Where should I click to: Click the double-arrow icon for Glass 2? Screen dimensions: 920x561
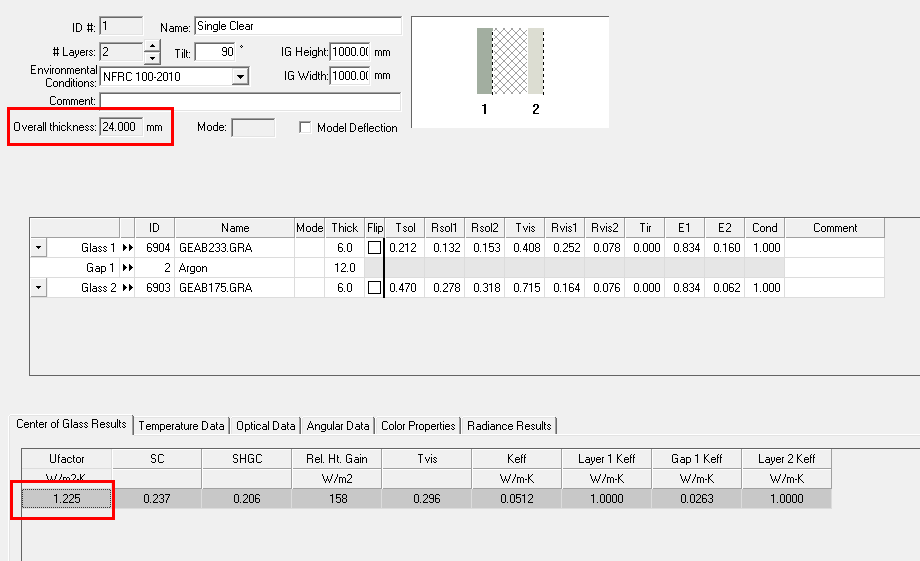(127, 288)
